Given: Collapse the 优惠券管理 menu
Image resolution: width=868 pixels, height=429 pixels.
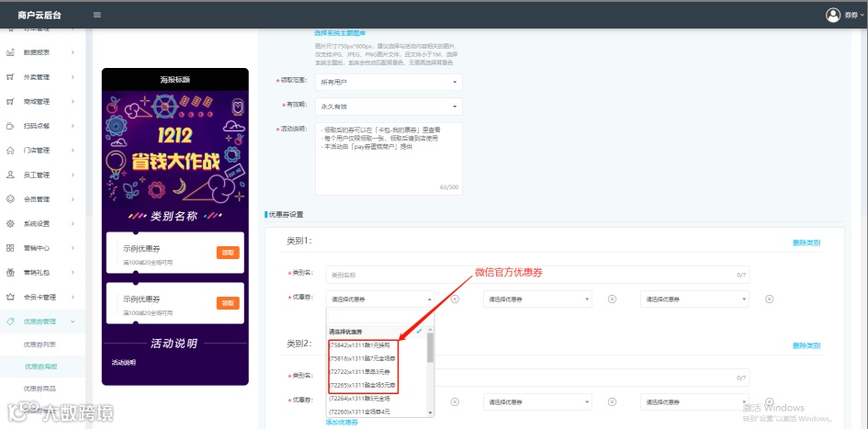Looking at the screenshot, I should (x=42, y=321).
